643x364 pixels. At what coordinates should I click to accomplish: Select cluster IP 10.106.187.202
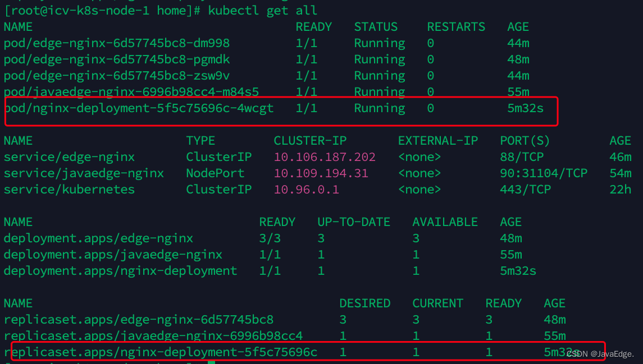pos(325,156)
